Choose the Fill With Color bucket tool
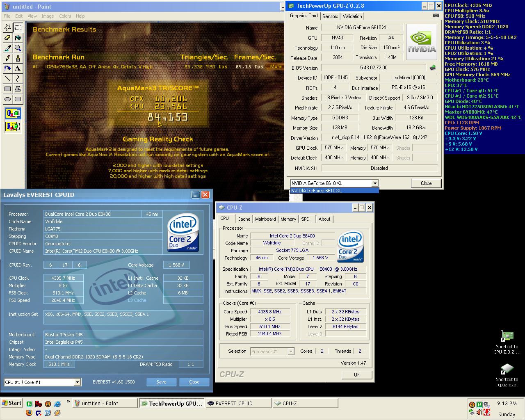Viewport: 525px width, 420px height. point(18,38)
